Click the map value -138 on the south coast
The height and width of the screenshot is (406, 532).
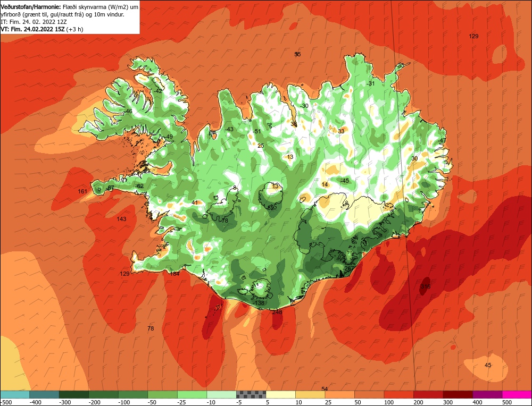[259, 302]
